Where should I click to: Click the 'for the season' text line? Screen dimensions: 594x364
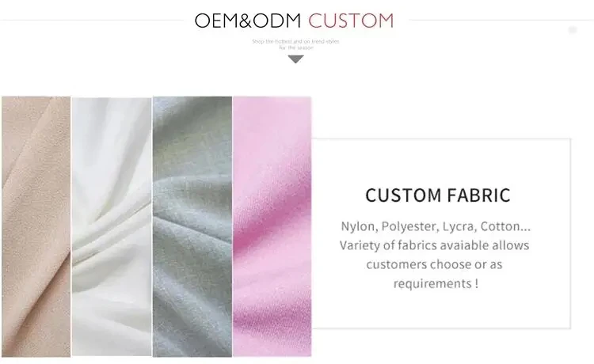pos(295,47)
